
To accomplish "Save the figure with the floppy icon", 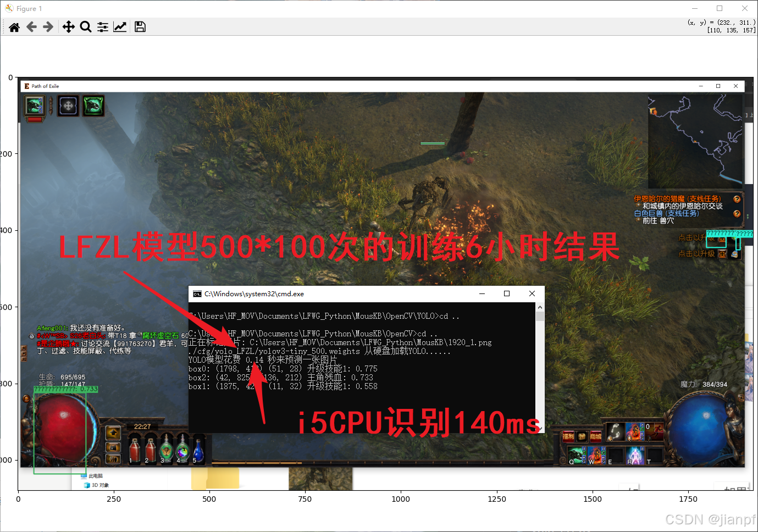I will [x=140, y=27].
